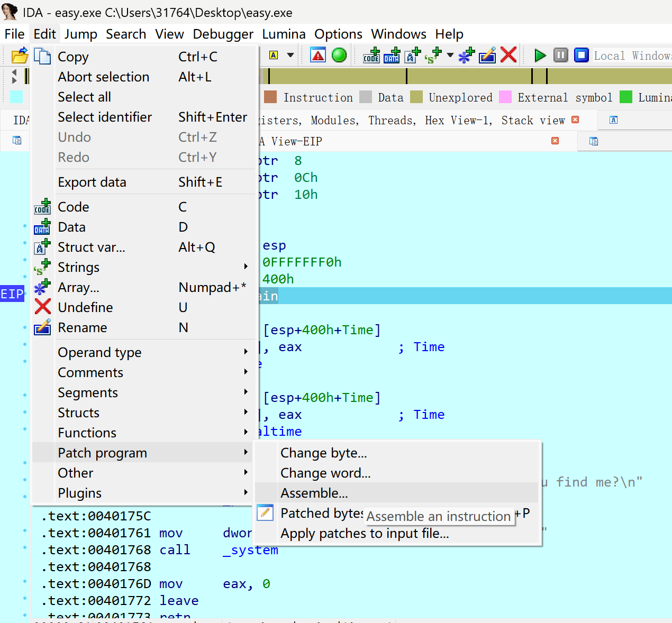
Task: Expand the Segments submenu
Action: tap(143, 392)
